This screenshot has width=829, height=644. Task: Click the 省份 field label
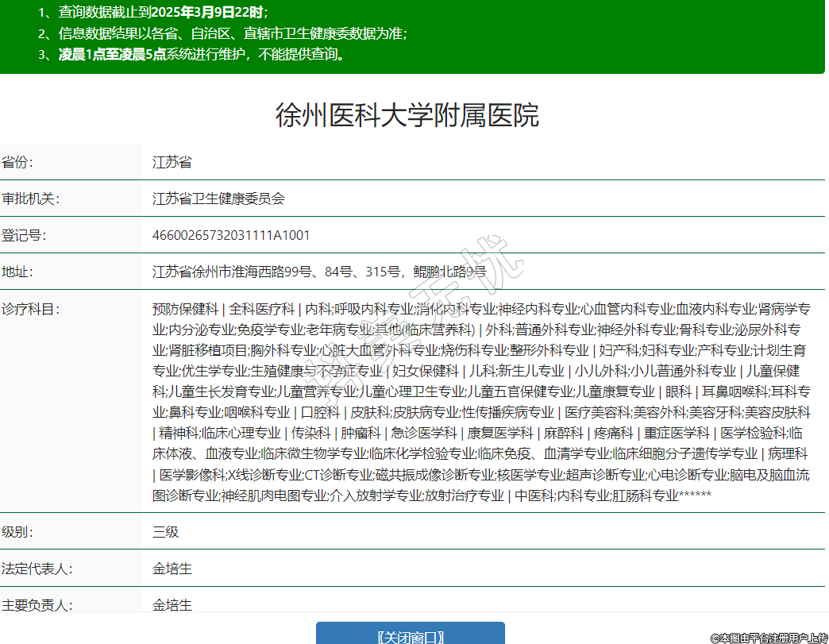(17, 162)
